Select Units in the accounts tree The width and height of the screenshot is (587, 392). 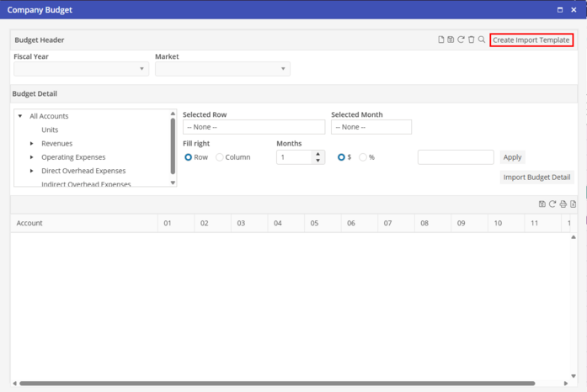click(50, 130)
